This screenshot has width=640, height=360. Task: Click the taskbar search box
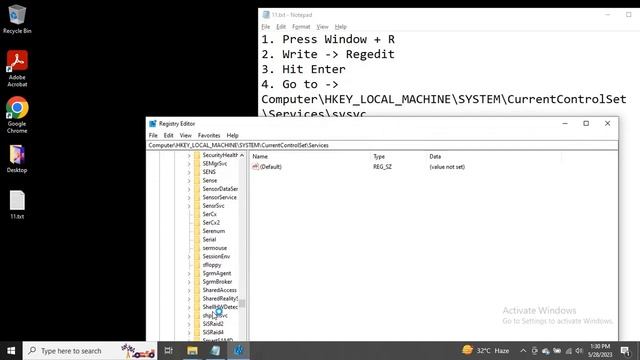(x=90, y=351)
